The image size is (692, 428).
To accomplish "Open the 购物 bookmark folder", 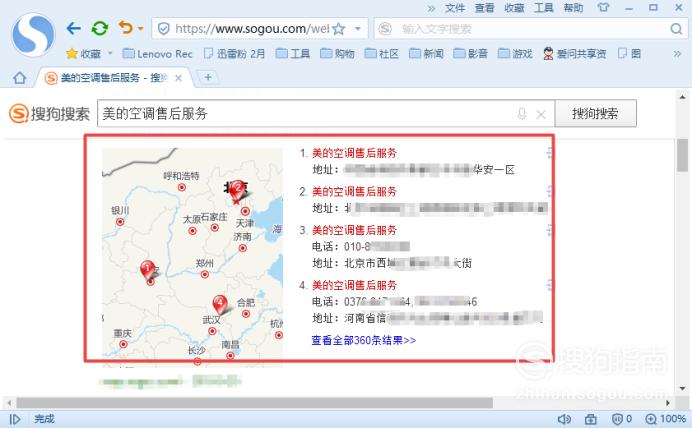I will (x=337, y=54).
